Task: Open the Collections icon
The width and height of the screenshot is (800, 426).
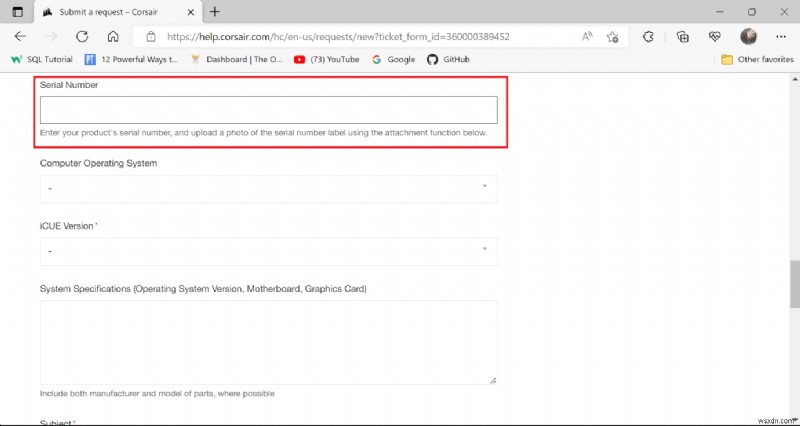Action: (683, 37)
